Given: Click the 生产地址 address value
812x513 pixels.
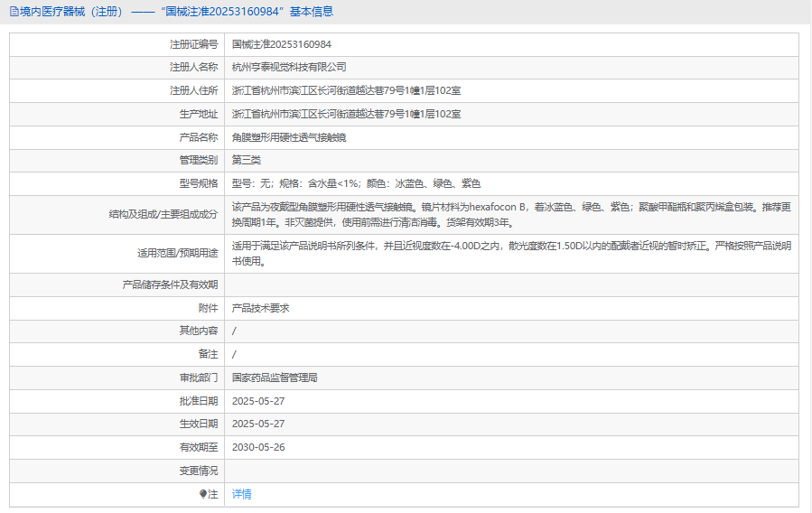Looking at the screenshot, I should pyautogui.click(x=346, y=114).
